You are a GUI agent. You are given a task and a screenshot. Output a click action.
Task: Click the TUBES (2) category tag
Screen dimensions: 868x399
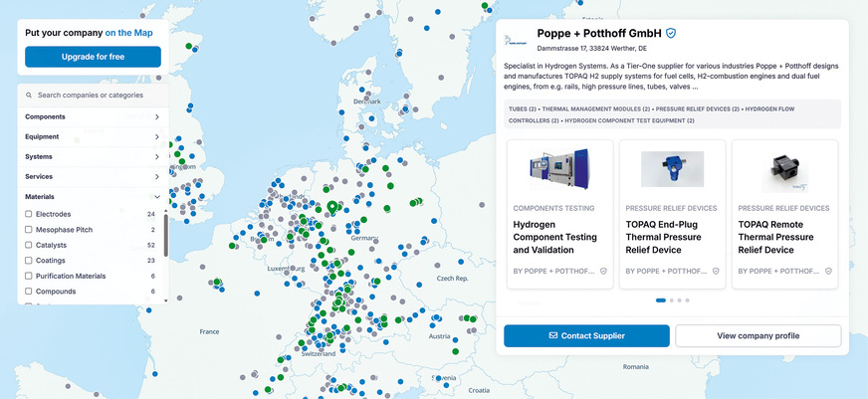point(522,109)
